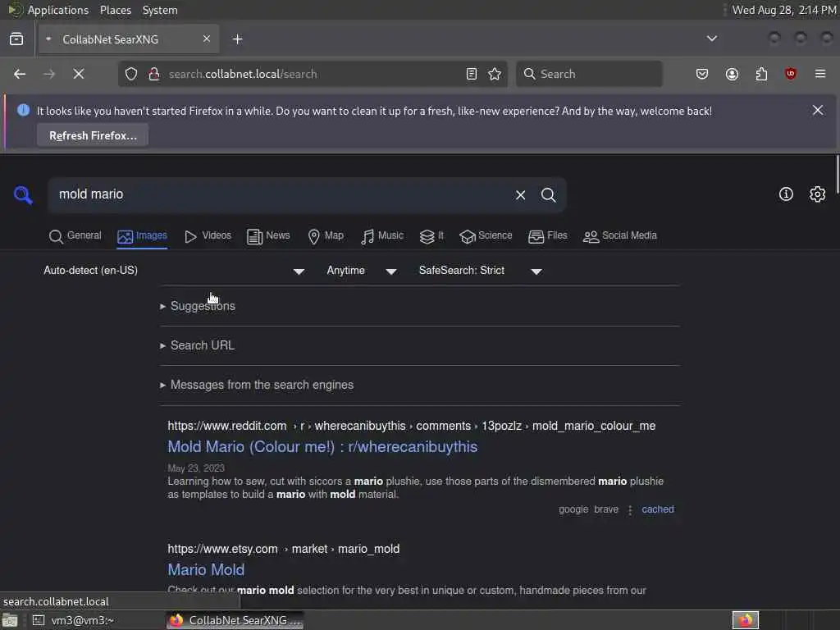Open the Firefox hamburger menu
Viewport: 840px width, 630px height.
[820, 74]
